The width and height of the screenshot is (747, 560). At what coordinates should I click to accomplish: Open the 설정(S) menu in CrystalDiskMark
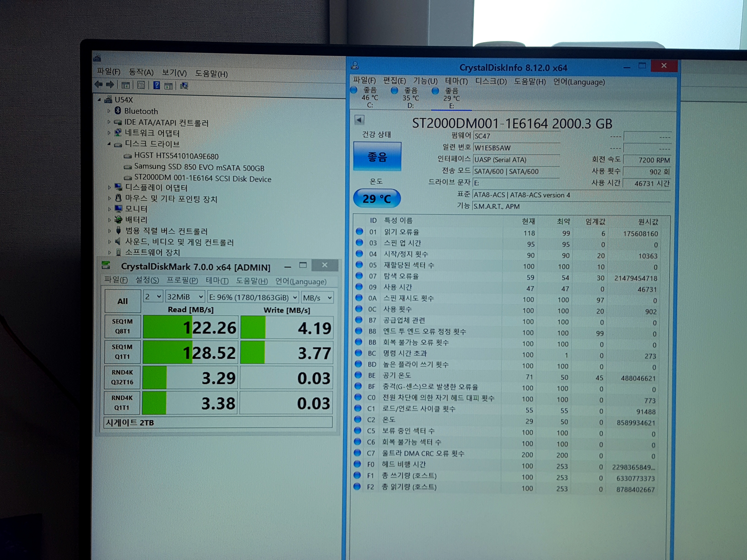pyautogui.click(x=147, y=280)
